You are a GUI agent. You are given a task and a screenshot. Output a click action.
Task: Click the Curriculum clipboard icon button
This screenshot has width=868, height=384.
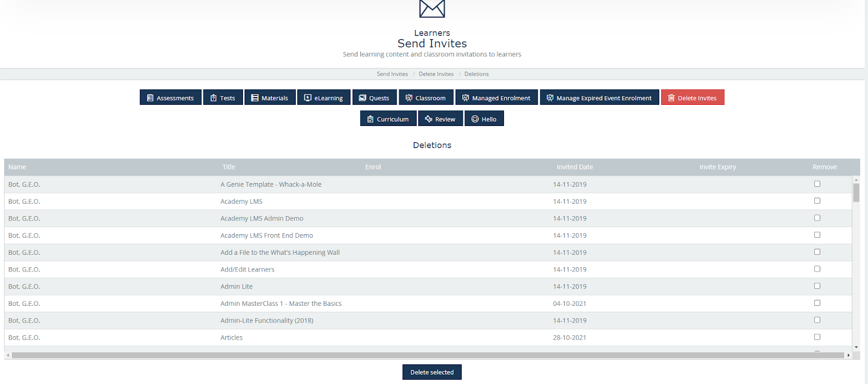pos(371,119)
